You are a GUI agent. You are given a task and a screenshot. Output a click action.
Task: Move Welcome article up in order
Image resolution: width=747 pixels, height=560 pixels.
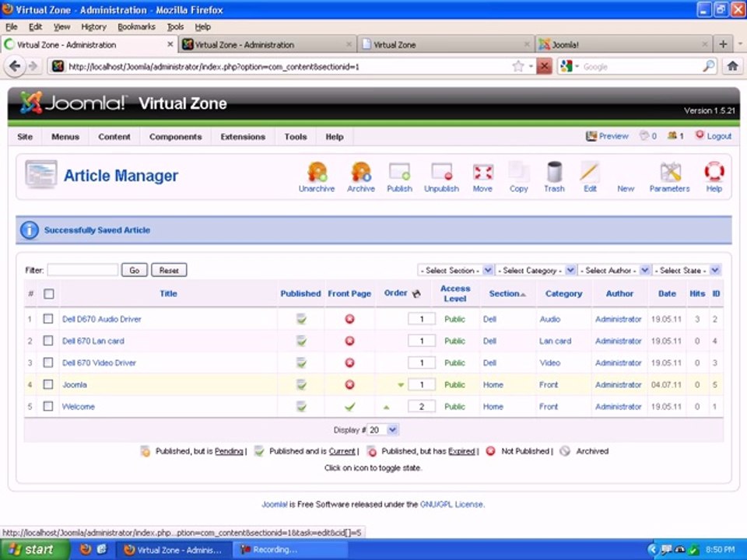387,407
